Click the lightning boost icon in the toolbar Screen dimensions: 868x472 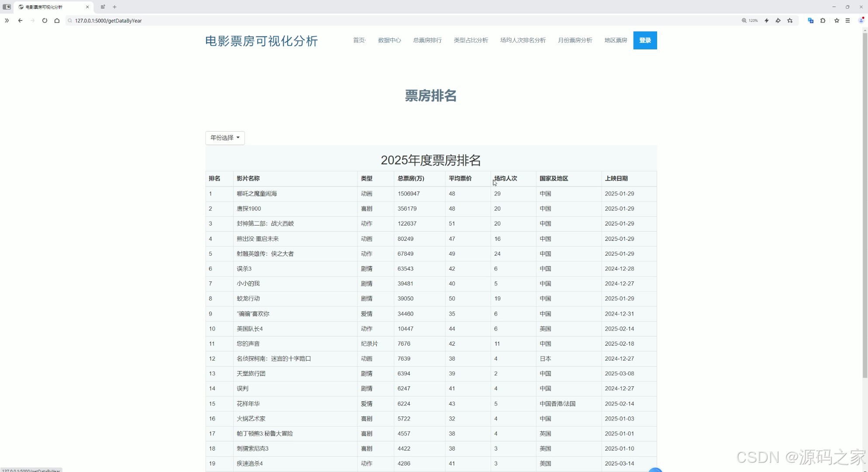point(767,21)
